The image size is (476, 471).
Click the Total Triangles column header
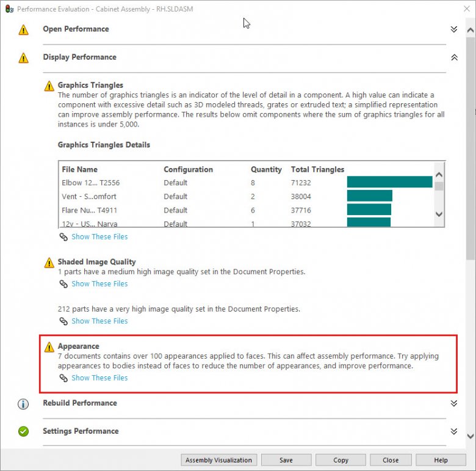click(317, 170)
